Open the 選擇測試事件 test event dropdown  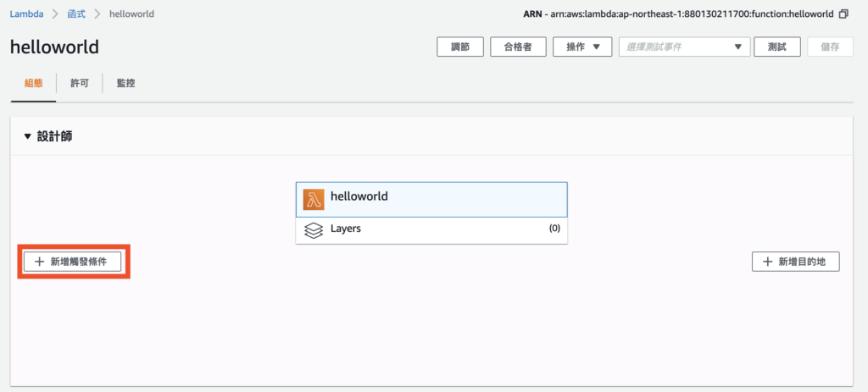[x=684, y=47]
